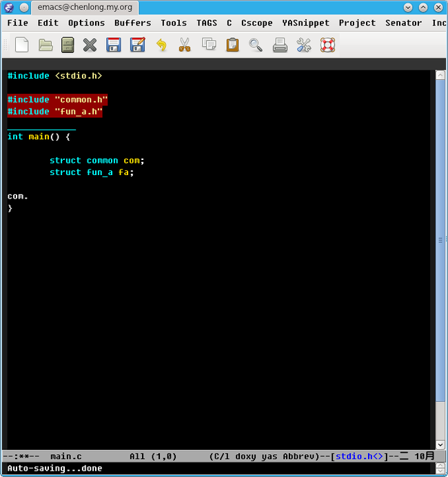Open the YASnippet menu
The width and height of the screenshot is (448, 477).
tap(305, 23)
